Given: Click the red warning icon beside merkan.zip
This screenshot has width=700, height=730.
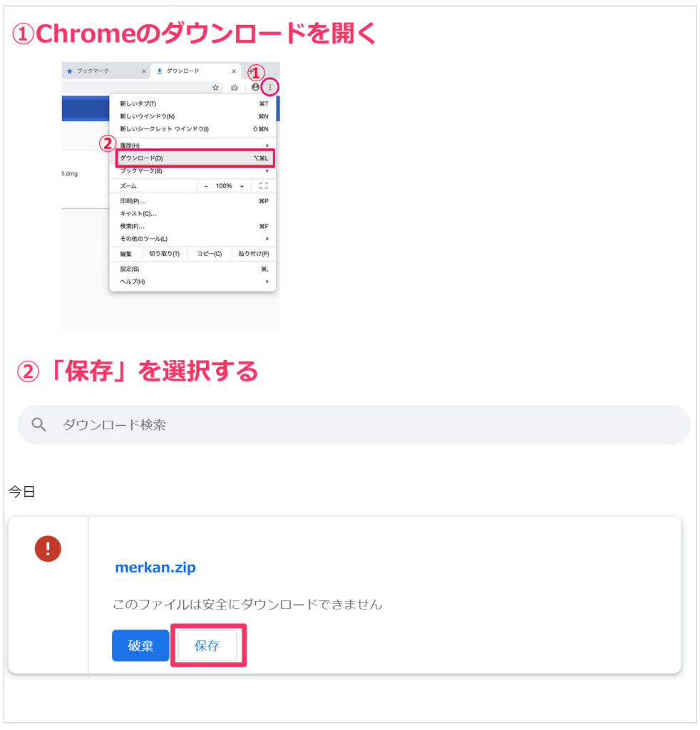Looking at the screenshot, I should tap(48, 548).
